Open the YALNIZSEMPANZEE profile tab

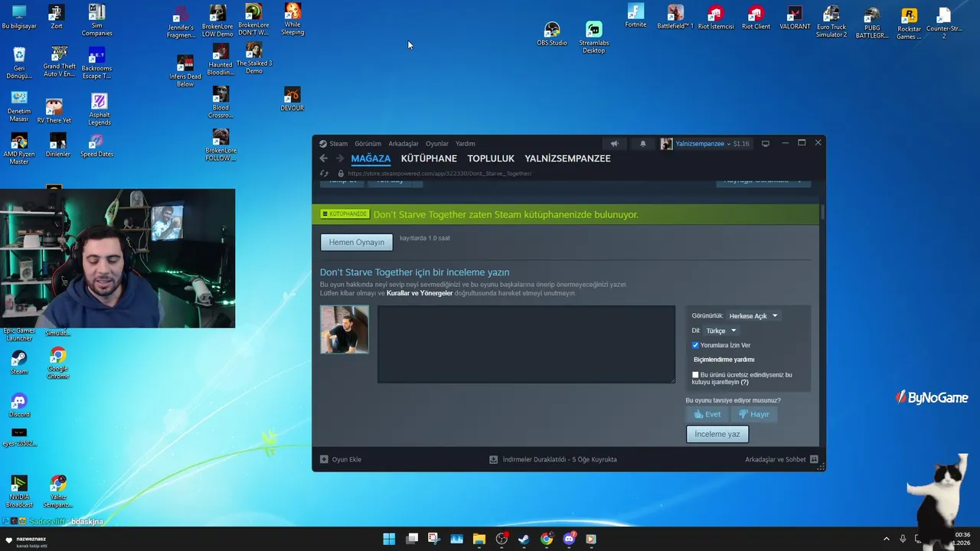point(567,158)
